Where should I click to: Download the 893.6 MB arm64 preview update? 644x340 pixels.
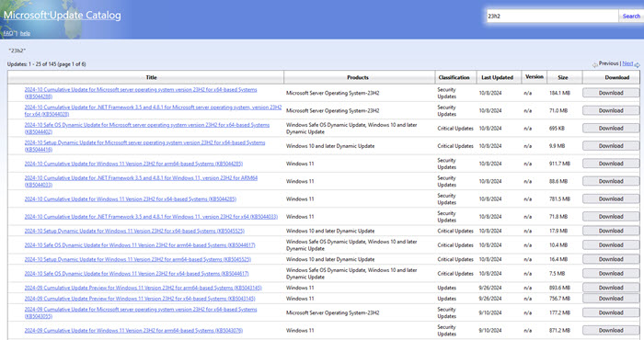(x=611, y=288)
